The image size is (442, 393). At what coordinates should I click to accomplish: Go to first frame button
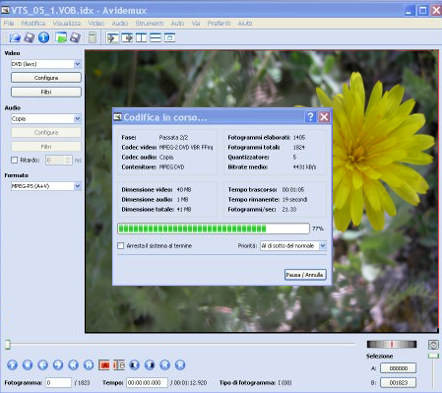click(x=165, y=365)
